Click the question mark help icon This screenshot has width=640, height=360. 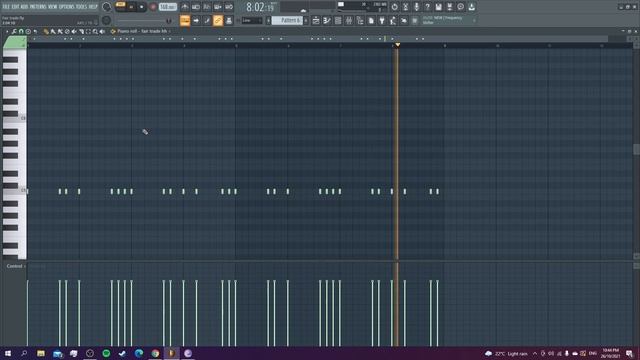coord(427,7)
